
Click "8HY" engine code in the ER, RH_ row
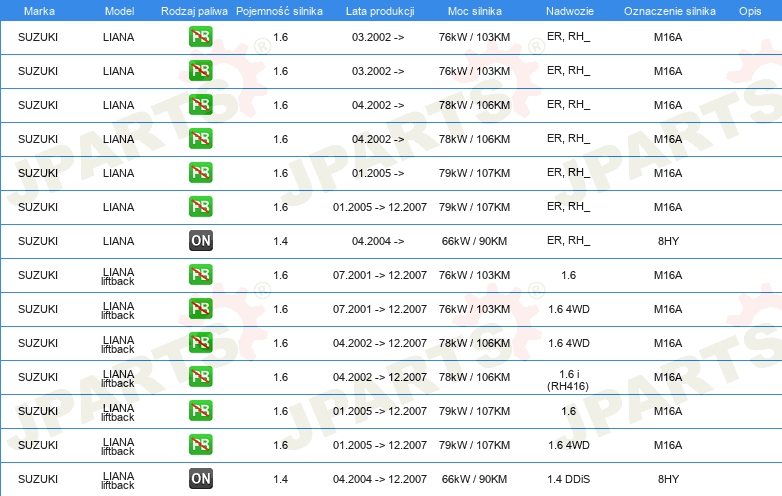pyautogui.click(x=668, y=241)
